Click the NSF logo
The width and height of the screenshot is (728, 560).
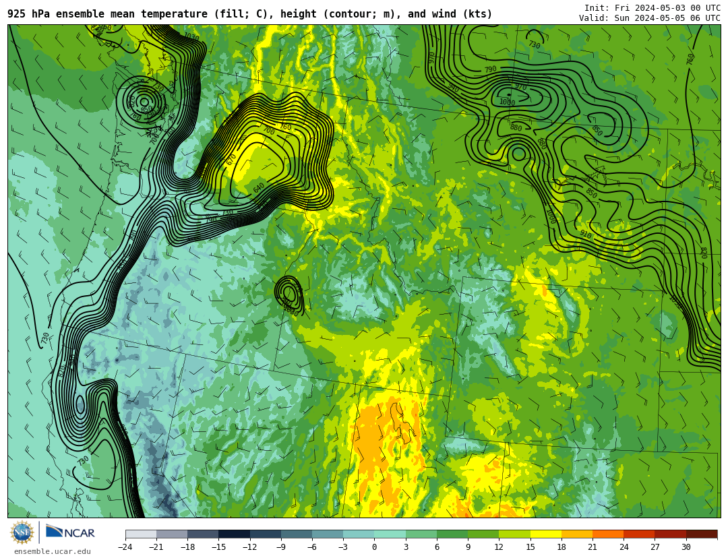[22, 532]
